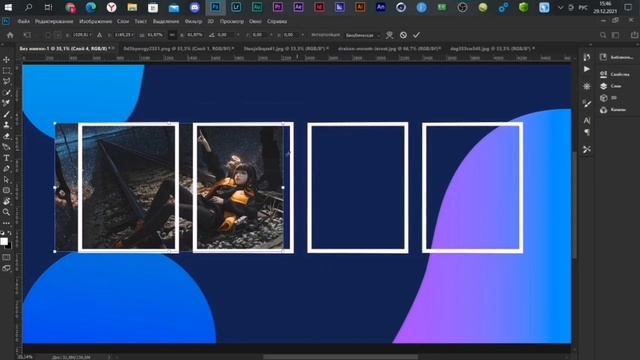Commit the transform with the checkmark
The height and width of the screenshot is (360, 640).
point(416,35)
